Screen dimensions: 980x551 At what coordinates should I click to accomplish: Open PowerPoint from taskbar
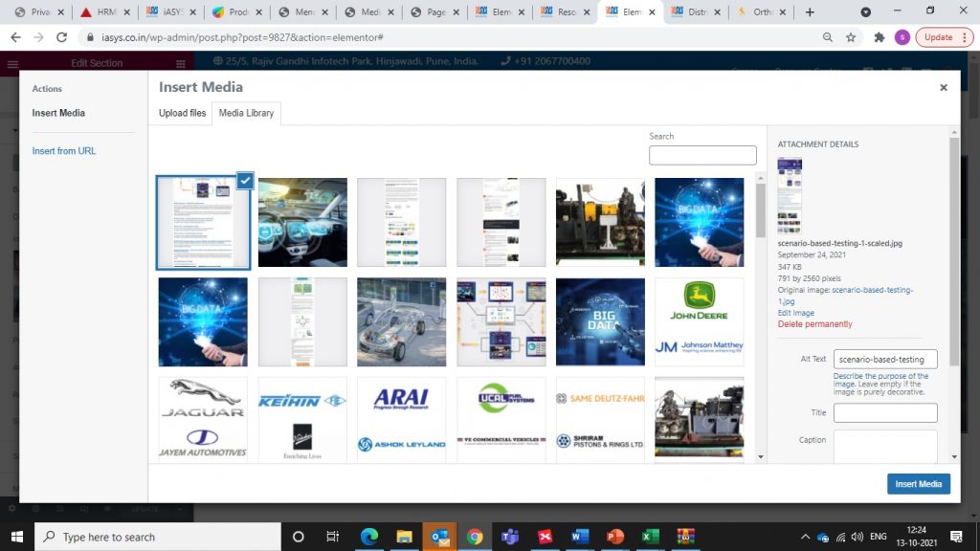(x=615, y=537)
